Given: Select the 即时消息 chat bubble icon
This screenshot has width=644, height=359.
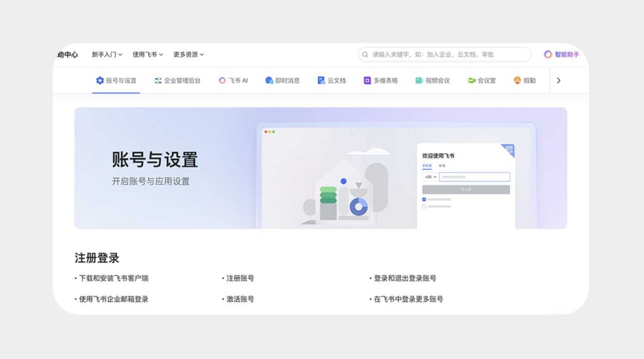Looking at the screenshot, I should click(x=269, y=81).
